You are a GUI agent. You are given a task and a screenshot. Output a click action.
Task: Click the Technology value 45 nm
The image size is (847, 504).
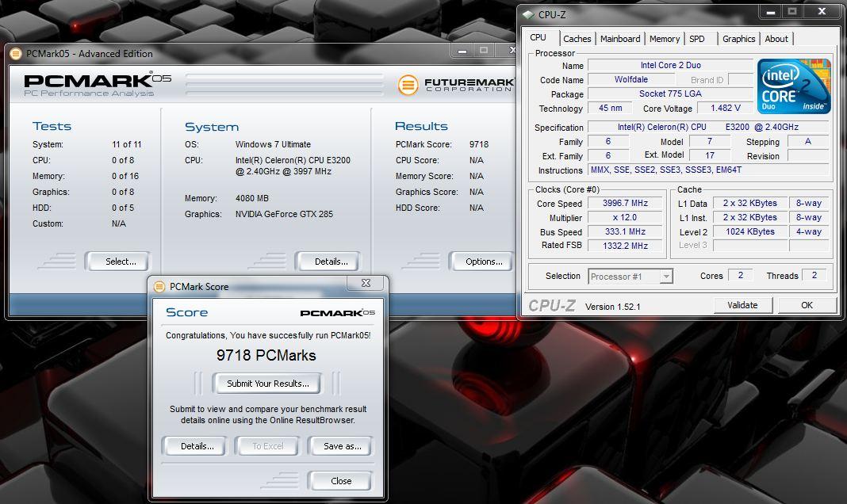point(610,108)
